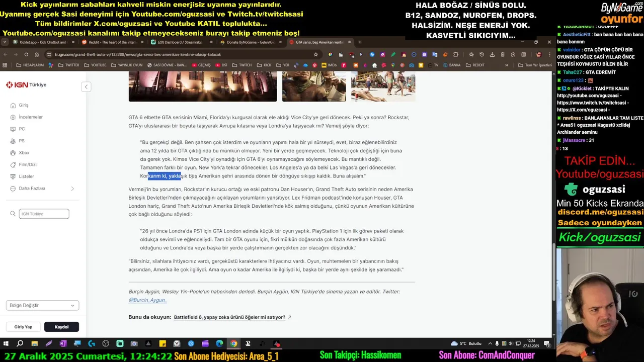Click the magnifier icon beside the IGN search field

[x=13, y=214]
